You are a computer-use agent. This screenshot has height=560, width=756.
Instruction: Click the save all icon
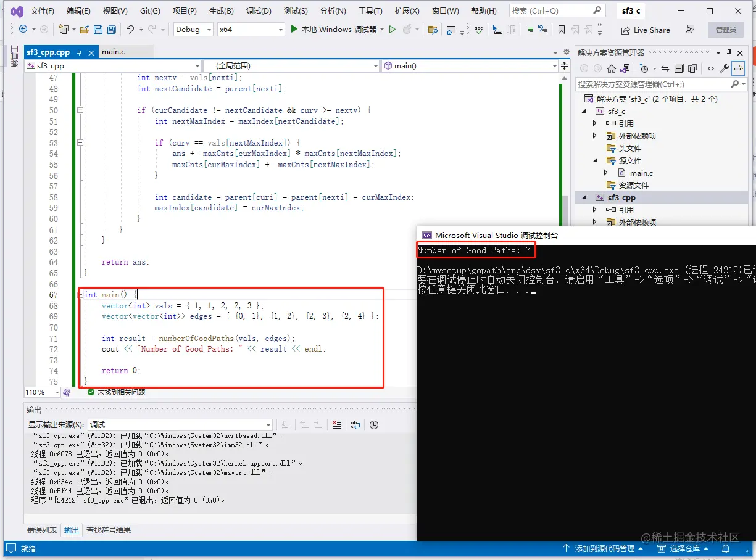click(112, 30)
